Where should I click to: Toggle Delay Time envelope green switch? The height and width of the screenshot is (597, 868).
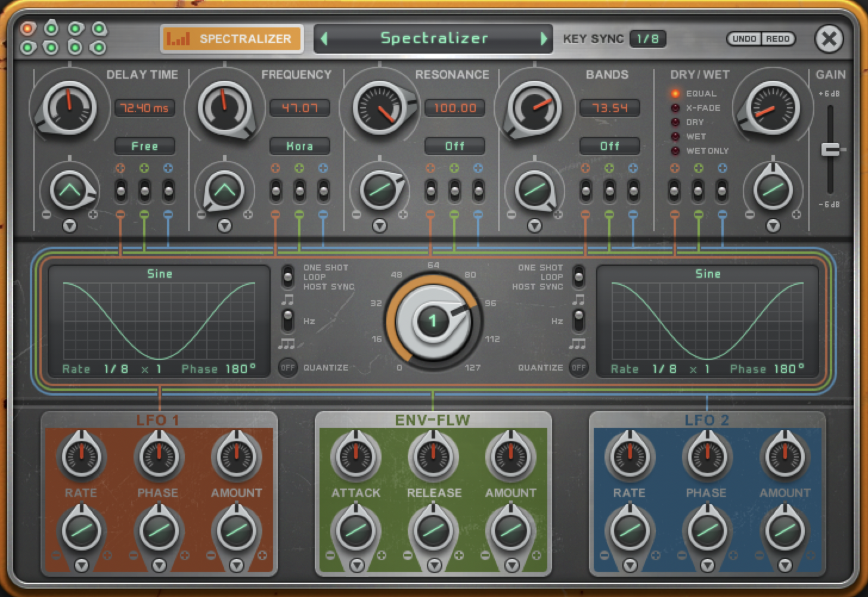tap(144, 191)
